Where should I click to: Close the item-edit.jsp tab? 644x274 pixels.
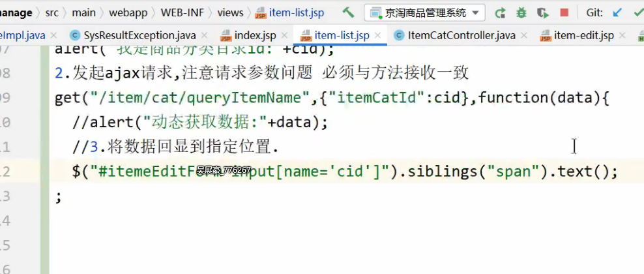point(622,36)
